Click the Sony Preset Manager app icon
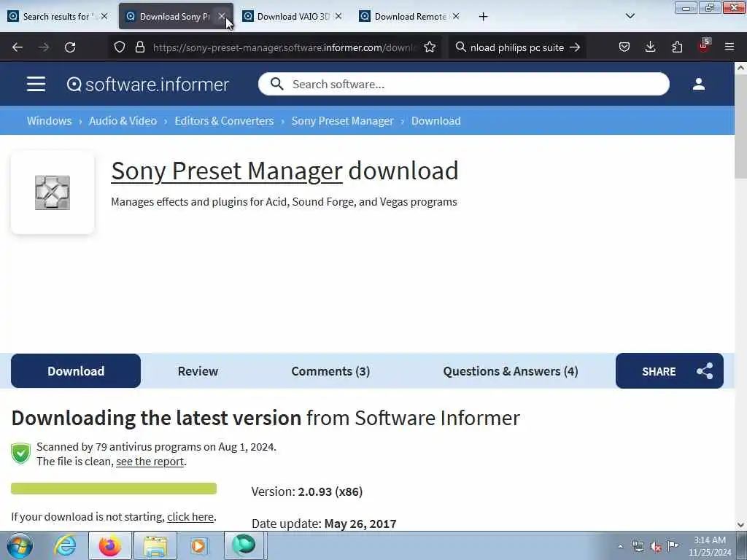 click(x=53, y=192)
